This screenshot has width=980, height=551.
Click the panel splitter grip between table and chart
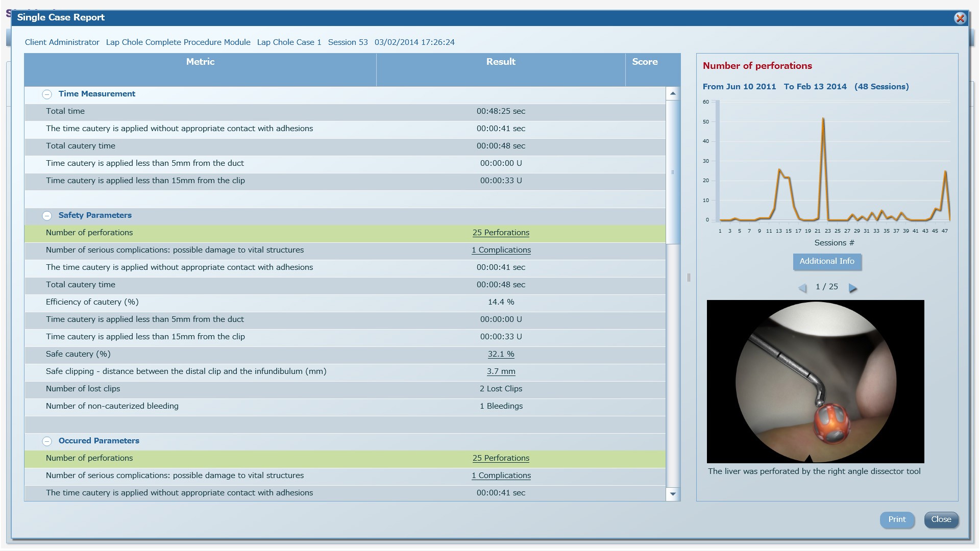click(x=689, y=278)
